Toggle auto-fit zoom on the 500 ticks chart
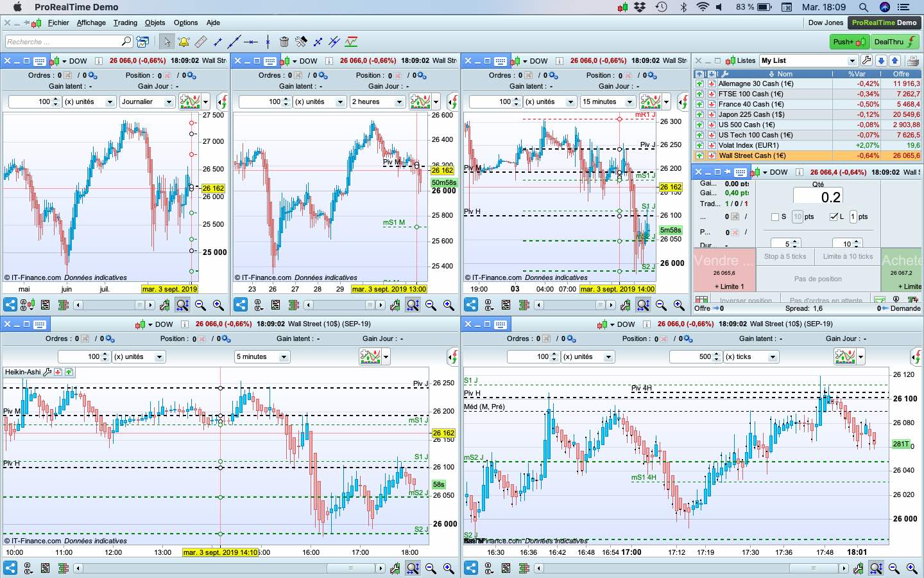Viewport: 924px width, 578px height. pos(876,568)
